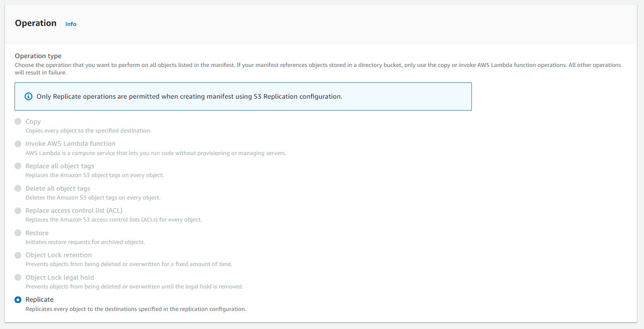Click the 'Replicates every object' description text

click(136, 309)
